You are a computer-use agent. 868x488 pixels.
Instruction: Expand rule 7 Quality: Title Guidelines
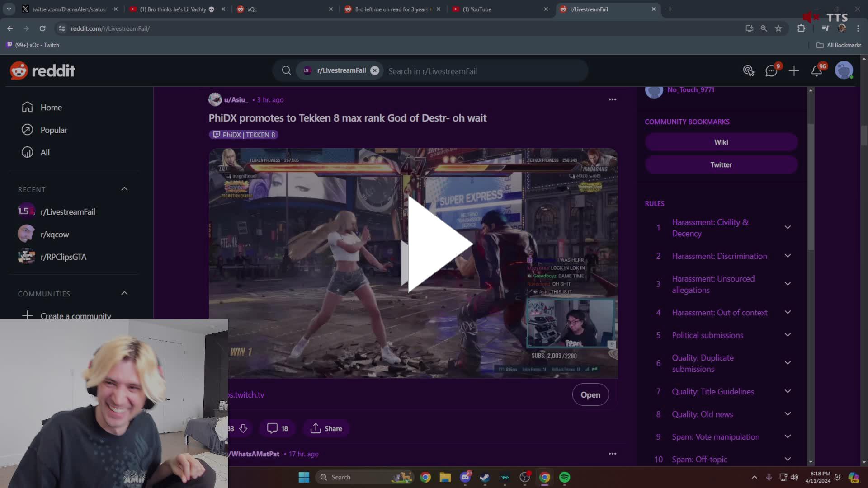click(x=788, y=391)
